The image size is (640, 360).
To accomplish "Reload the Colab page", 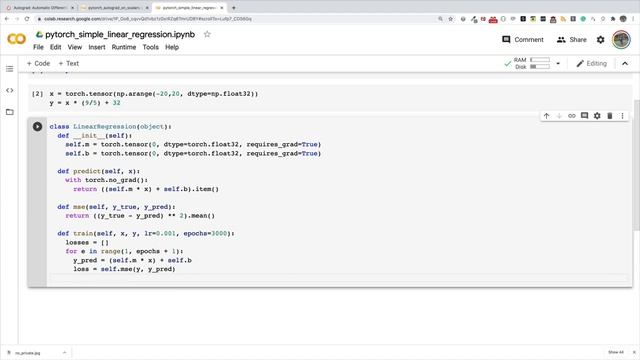I will (x=27, y=19).
